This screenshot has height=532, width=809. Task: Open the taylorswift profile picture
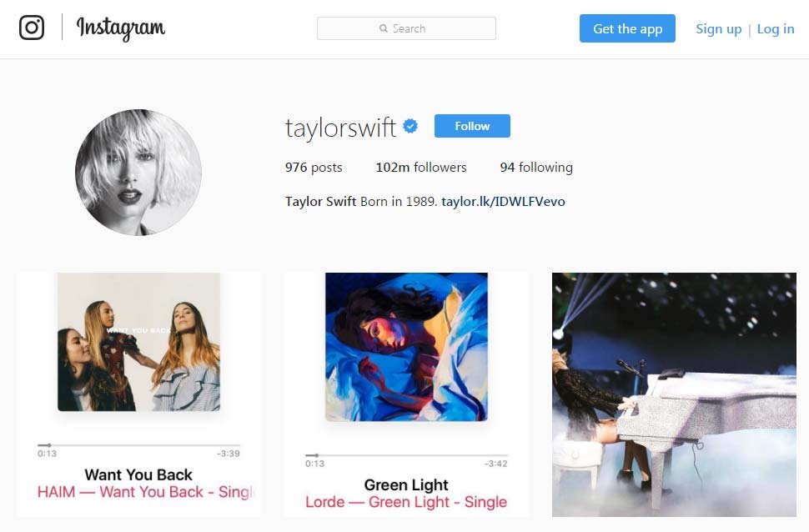138,173
